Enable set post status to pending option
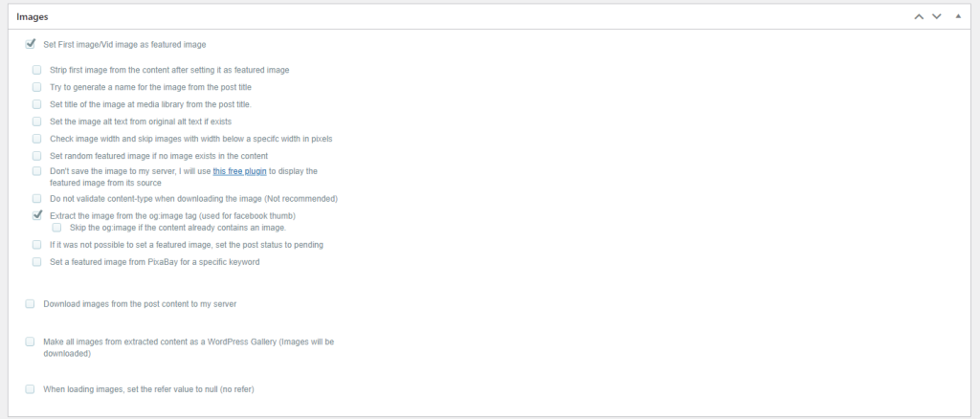 (37, 245)
